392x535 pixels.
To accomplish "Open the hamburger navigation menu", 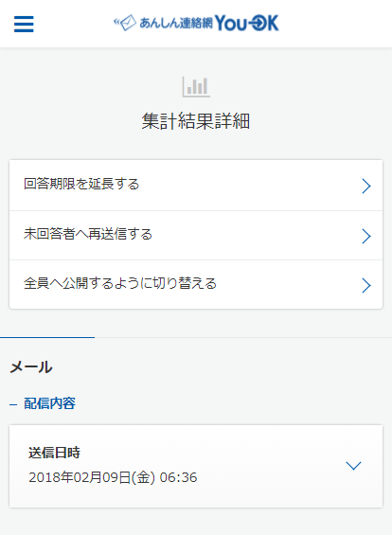I will point(24,24).
